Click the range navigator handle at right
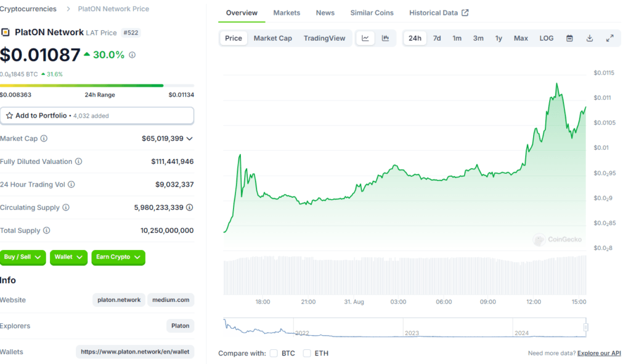631x364 pixels. point(586,328)
